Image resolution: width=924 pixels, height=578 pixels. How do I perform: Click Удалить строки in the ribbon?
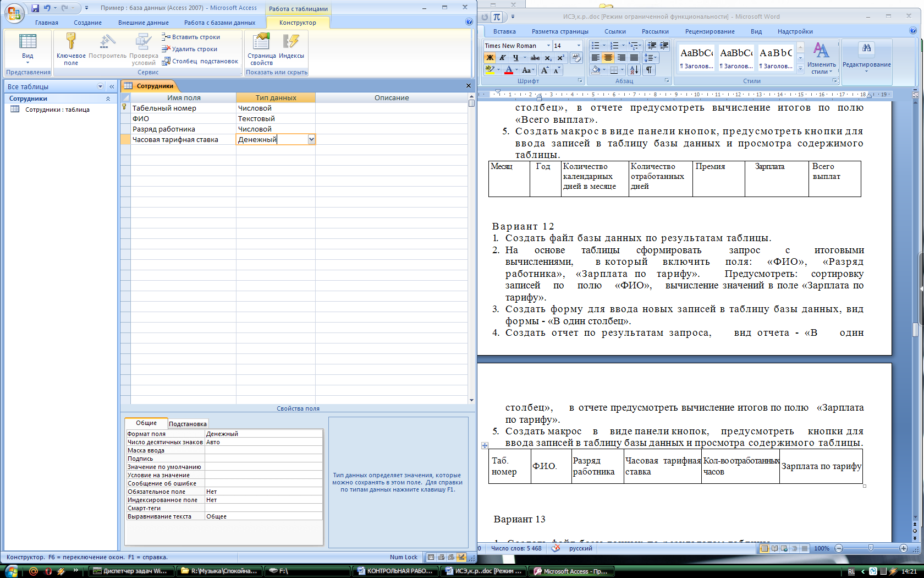[190, 49]
